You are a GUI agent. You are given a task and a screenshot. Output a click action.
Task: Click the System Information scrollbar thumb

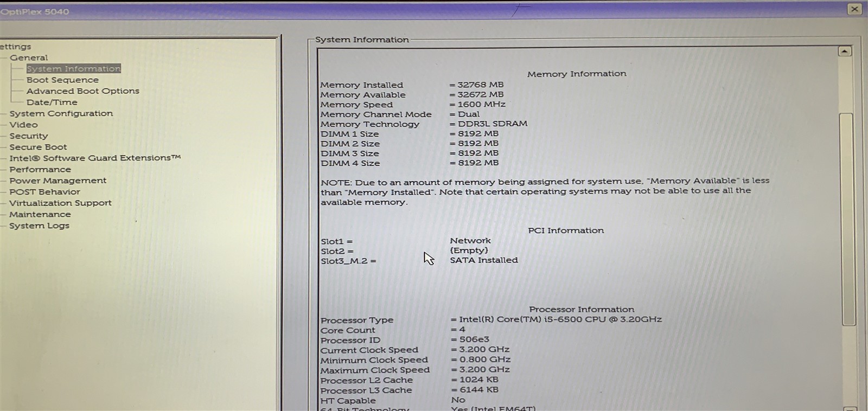tap(846, 217)
